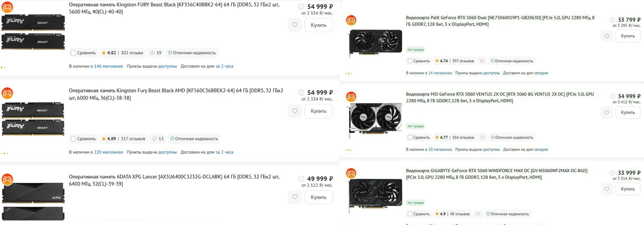Tick Сравнить checkbox for MSI RTX 5060
This screenshot has height=225, width=644.
pos(410,137)
